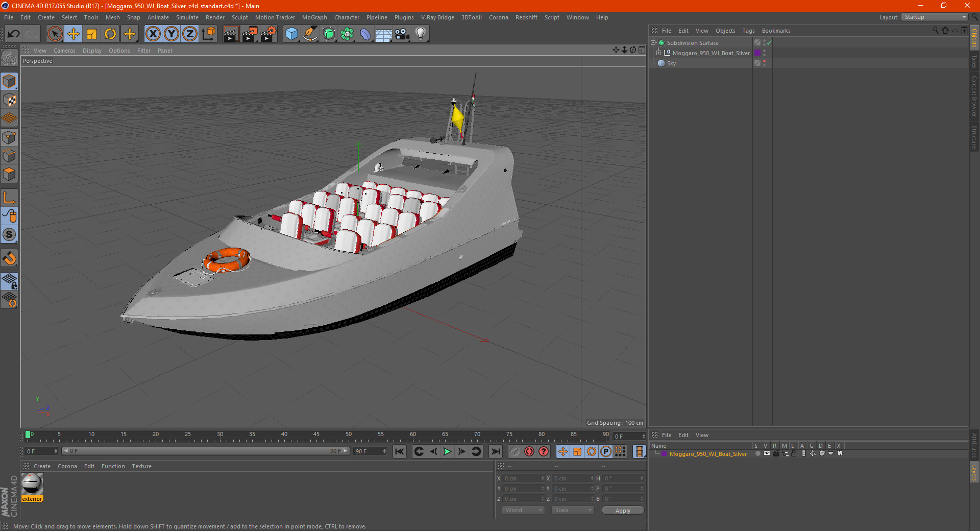The width and height of the screenshot is (980, 531).
Task: Activate the Scale tool
Action: coord(92,34)
